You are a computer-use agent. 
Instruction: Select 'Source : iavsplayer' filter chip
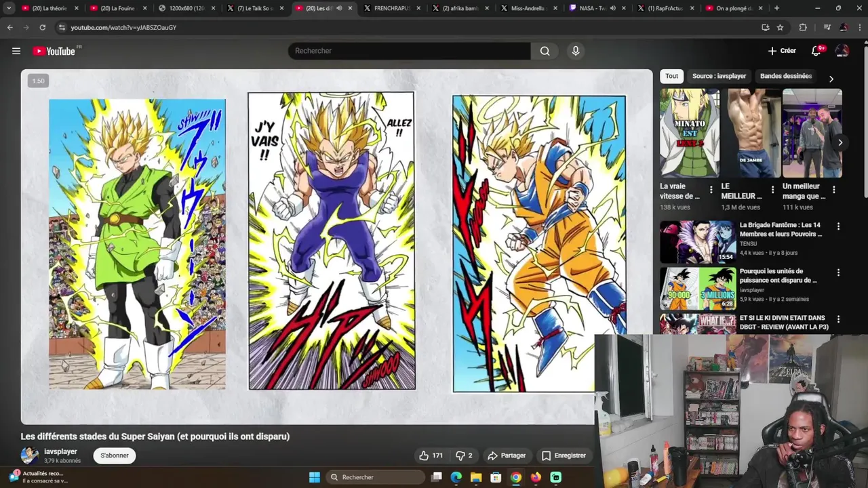pyautogui.click(x=719, y=76)
